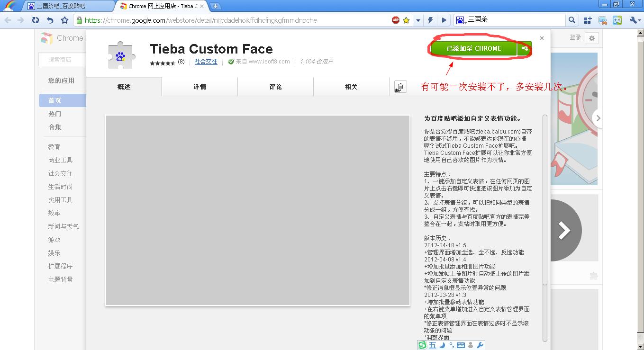This screenshot has height=350, width=644.
Task: Close the Chrome 网上应用店 tab
Action: [x=202, y=6]
